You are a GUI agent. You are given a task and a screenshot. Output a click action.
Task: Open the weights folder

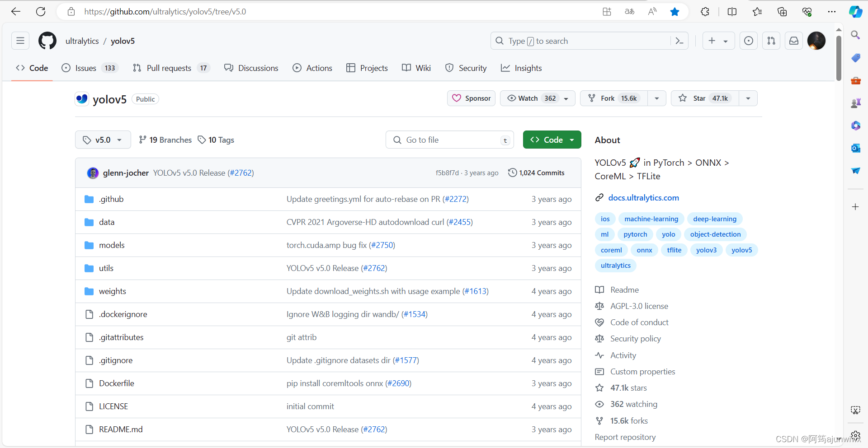(x=113, y=291)
